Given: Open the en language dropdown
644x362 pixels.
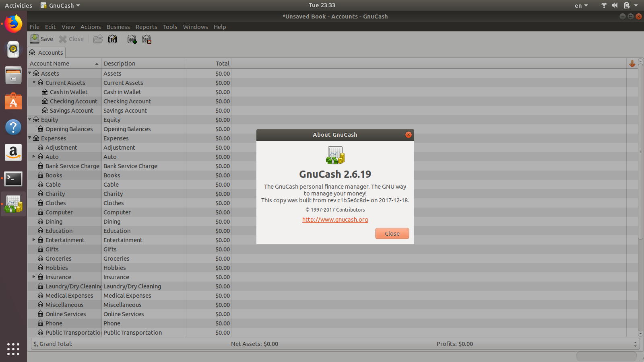Looking at the screenshot, I should (x=581, y=6).
